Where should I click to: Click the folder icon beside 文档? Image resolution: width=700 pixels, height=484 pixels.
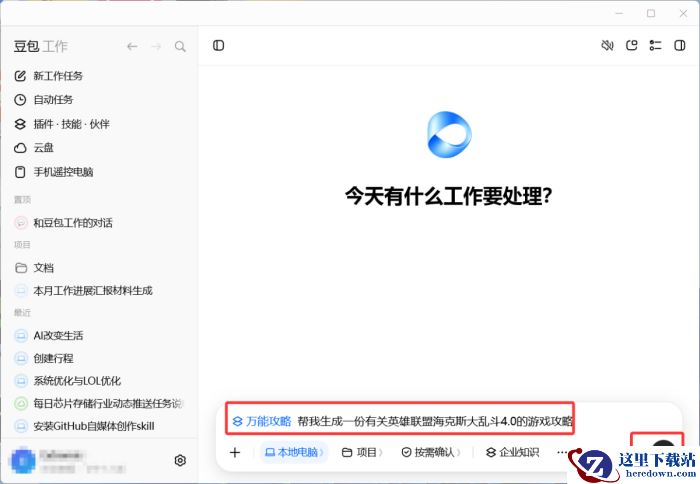click(21, 268)
